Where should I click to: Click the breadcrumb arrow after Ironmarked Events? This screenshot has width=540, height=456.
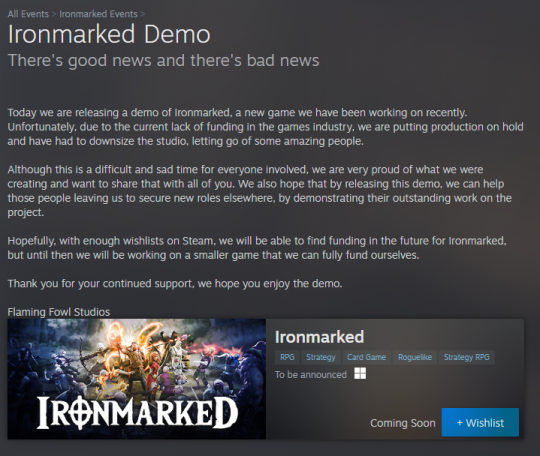(x=143, y=14)
